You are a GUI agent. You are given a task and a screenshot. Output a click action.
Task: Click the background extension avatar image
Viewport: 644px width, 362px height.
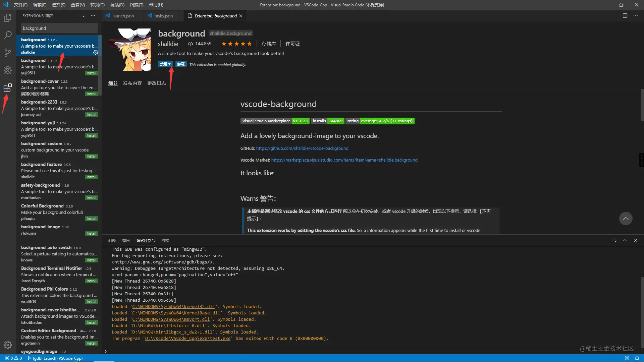tap(130, 50)
